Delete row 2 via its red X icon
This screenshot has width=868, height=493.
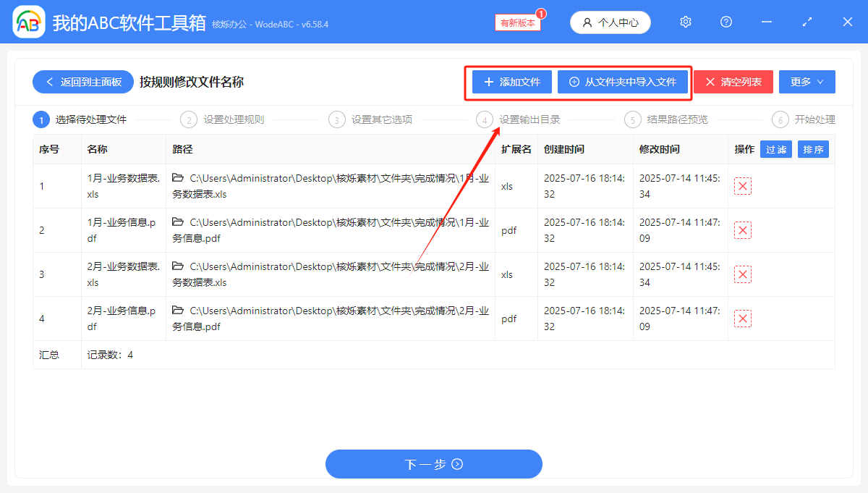[742, 230]
